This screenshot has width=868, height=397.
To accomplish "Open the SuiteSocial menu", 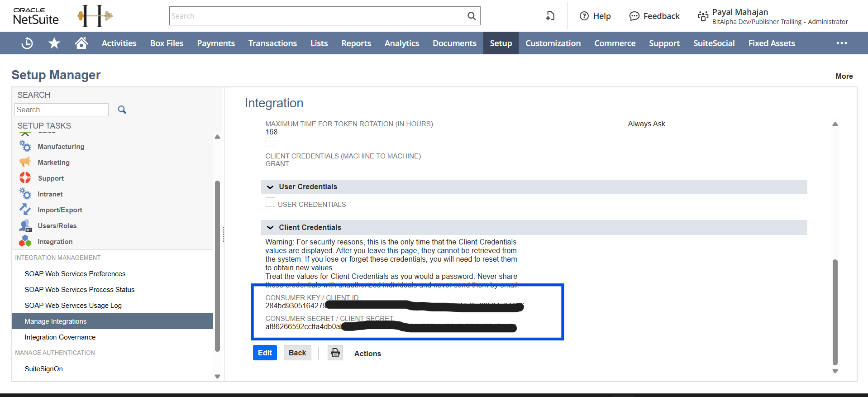I will (714, 43).
